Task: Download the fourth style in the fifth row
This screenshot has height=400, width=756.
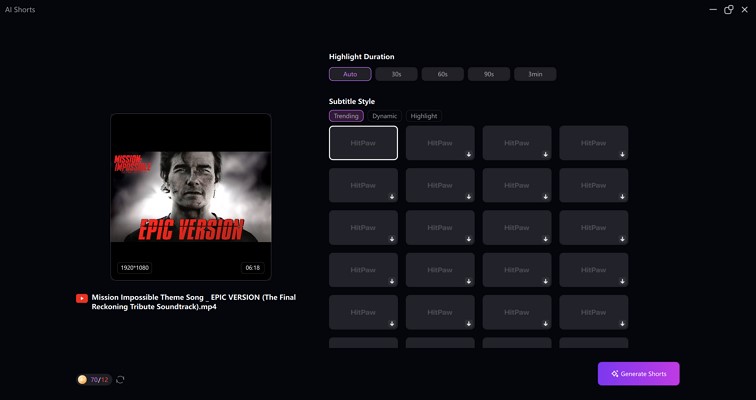Action: (622, 324)
